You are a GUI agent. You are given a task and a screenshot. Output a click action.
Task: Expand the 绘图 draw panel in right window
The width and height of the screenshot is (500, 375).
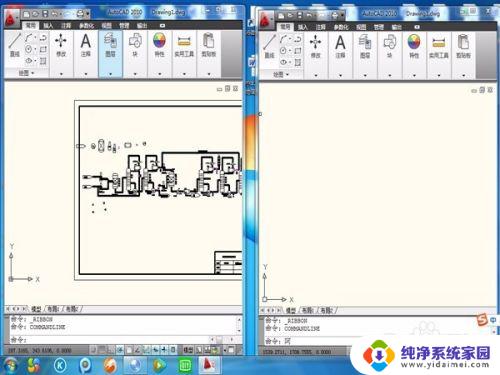[x=281, y=75]
